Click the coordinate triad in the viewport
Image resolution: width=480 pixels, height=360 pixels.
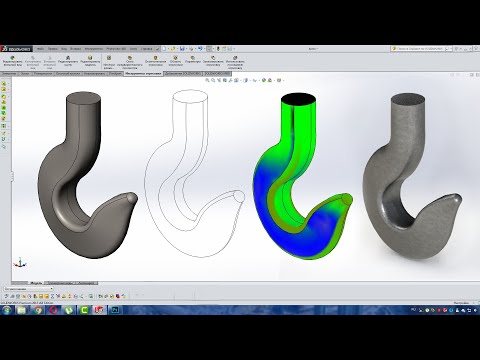click(20, 263)
